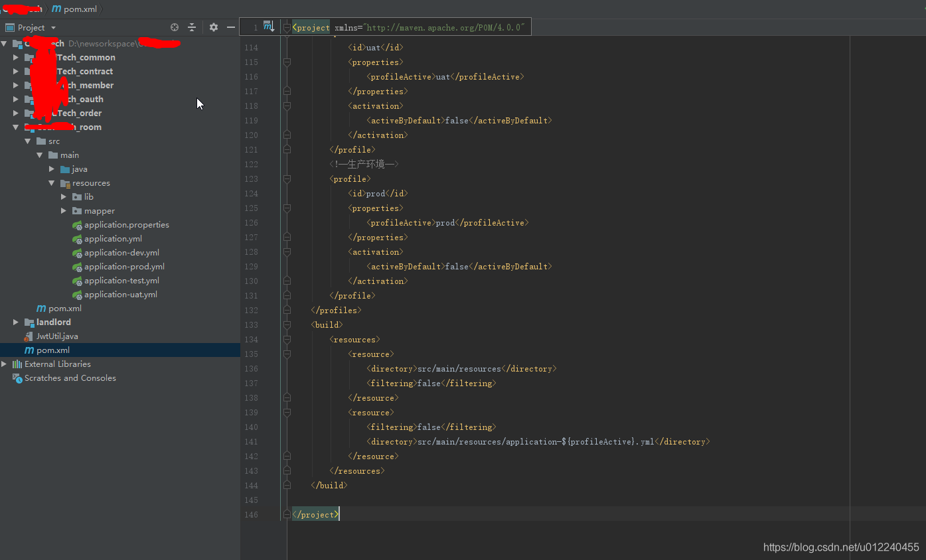Viewport: 926px width, 560px height.
Task: Select application-prod.yml file
Action: click(x=124, y=266)
